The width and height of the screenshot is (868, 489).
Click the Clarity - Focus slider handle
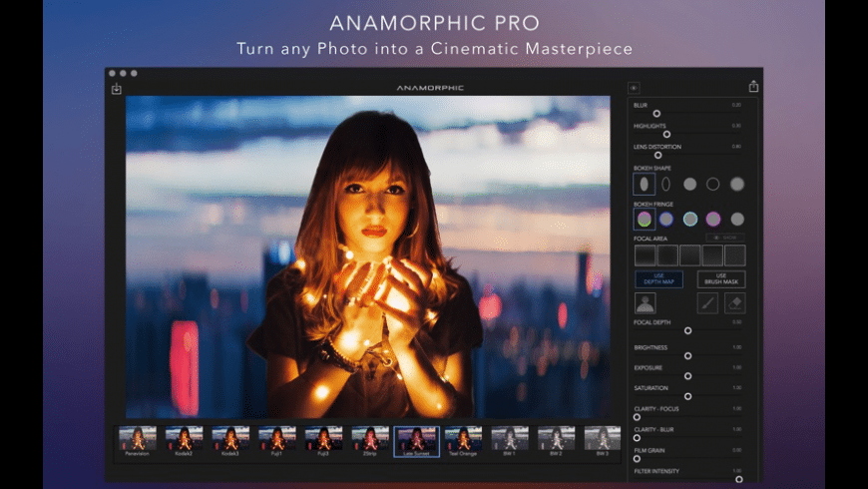tap(638, 417)
